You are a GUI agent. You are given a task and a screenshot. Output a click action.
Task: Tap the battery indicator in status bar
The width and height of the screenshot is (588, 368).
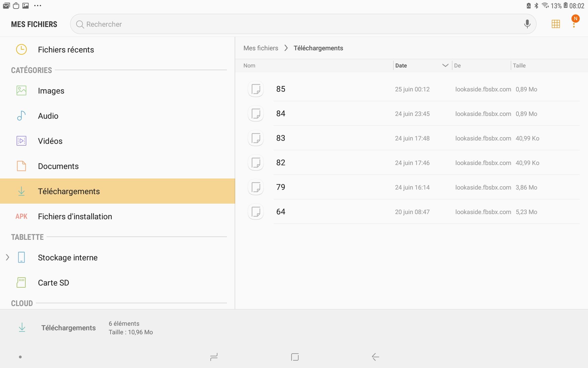point(566,6)
